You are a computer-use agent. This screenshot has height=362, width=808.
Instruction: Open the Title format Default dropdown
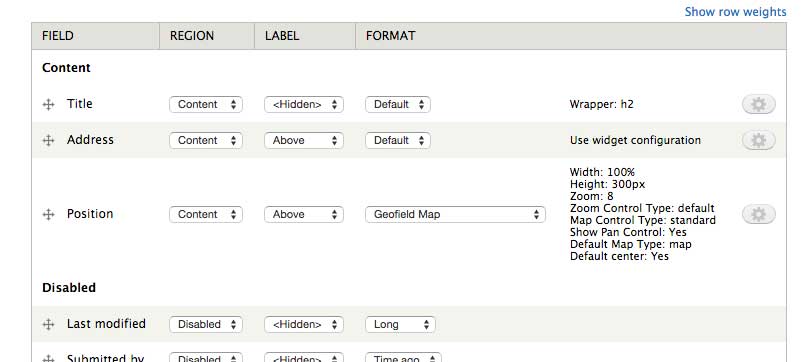tap(398, 104)
